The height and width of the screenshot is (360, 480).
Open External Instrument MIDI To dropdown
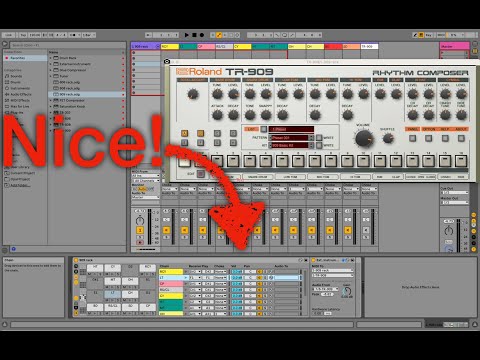[x=332, y=270]
